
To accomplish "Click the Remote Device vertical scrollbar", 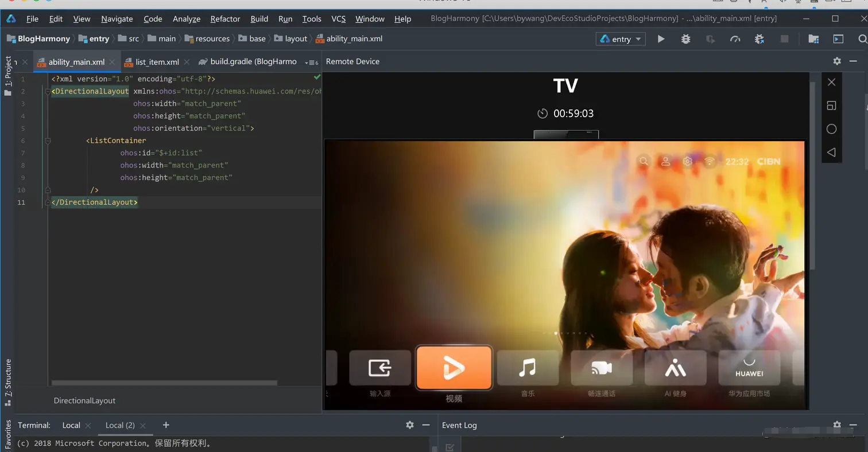I will click(812, 175).
